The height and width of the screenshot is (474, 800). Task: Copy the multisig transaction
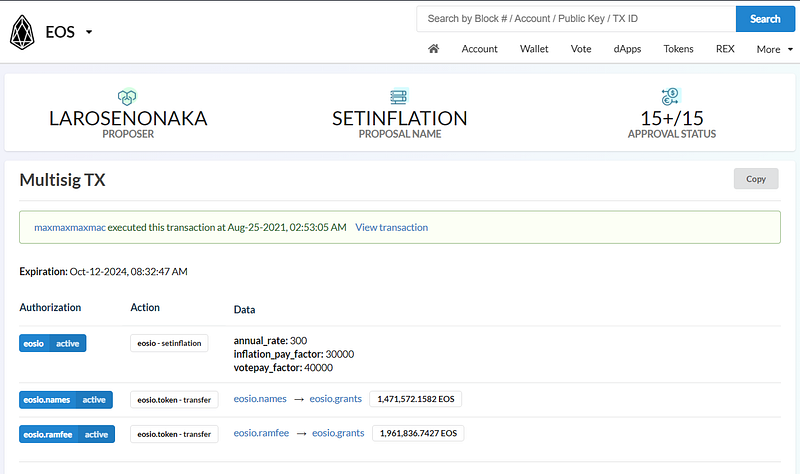coord(756,179)
